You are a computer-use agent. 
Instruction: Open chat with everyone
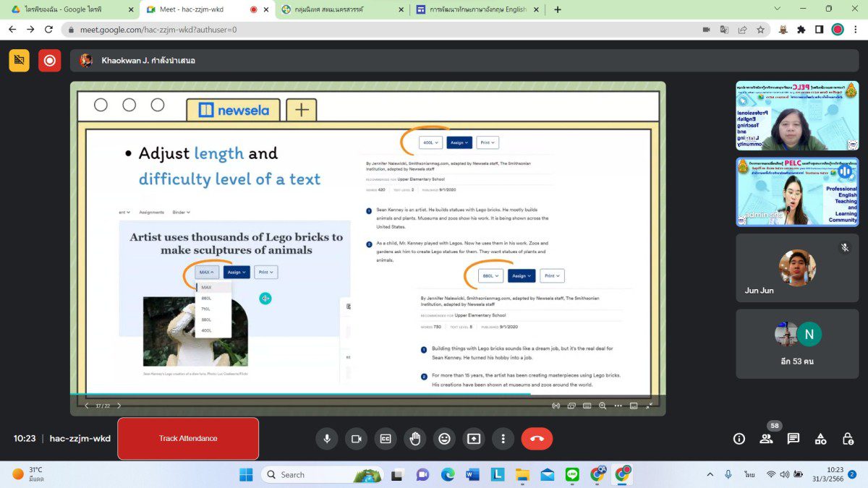793,438
